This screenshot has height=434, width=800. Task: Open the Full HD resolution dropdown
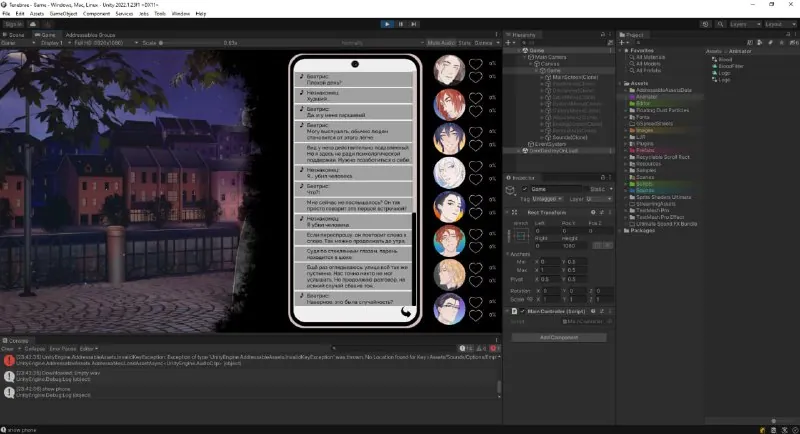(x=106, y=43)
